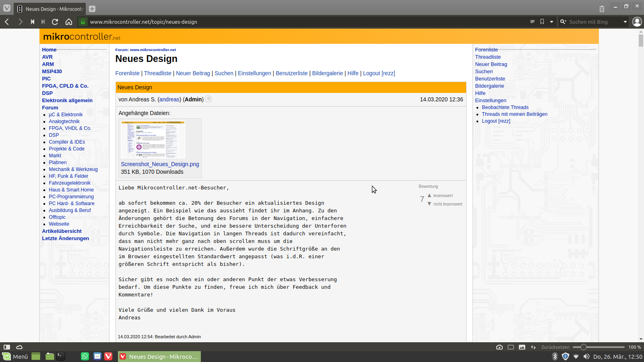Toggle image loading in status bar
Screen dimensions: 644x362
522,347
